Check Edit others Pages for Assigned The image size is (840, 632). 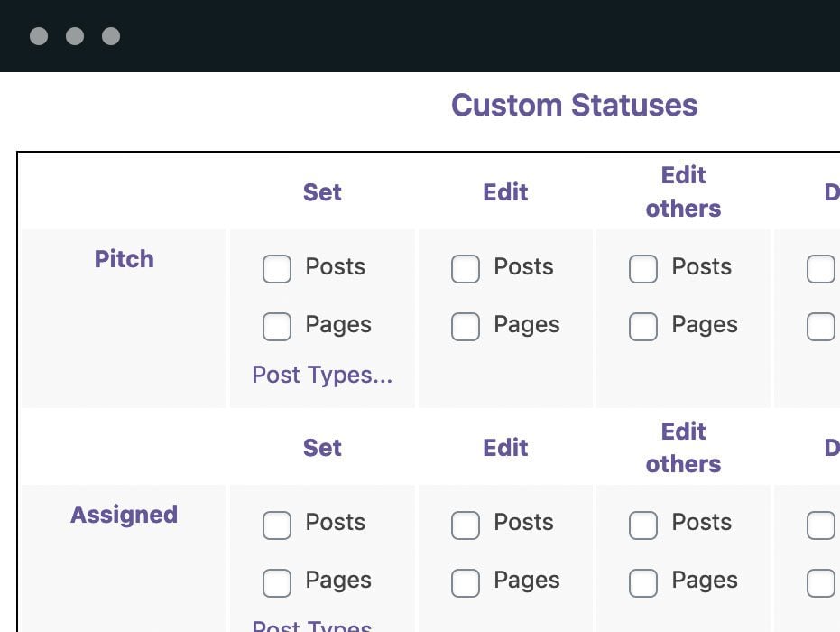642,582
